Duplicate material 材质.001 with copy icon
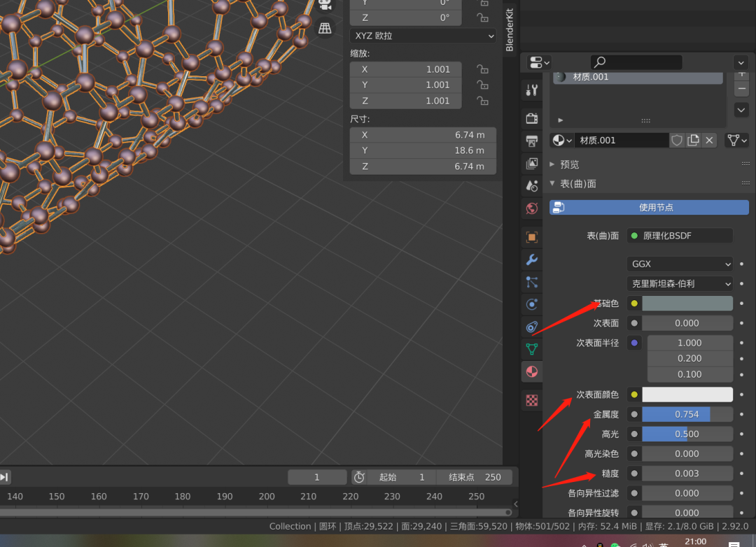Viewport: 756px width, 547px height. (693, 140)
